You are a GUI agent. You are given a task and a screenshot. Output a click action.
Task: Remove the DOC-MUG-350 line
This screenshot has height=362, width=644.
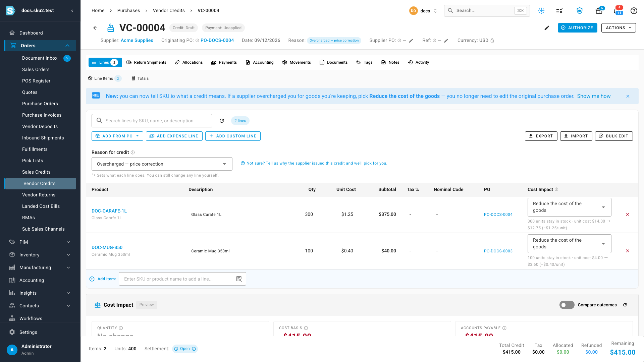pyautogui.click(x=628, y=251)
